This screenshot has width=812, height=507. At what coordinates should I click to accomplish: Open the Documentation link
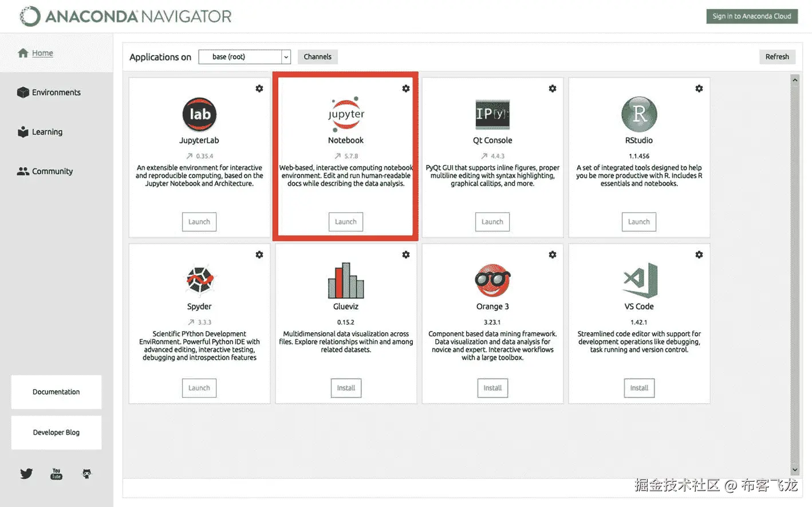click(x=56, y=392)
